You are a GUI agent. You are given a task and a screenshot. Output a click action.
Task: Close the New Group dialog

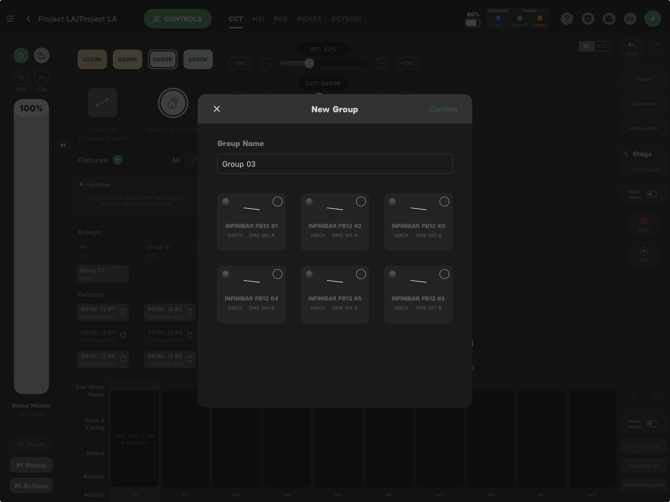point(217,109)
